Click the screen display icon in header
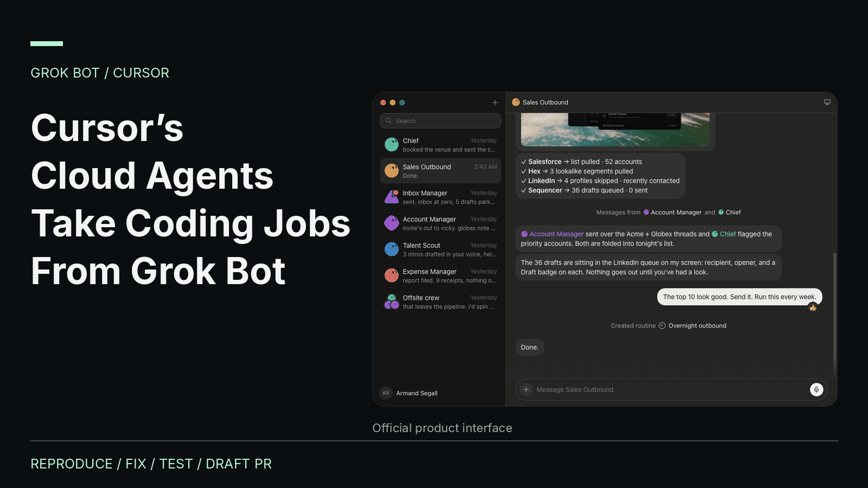This screenshot has height=488, width=868. [827, 102]
